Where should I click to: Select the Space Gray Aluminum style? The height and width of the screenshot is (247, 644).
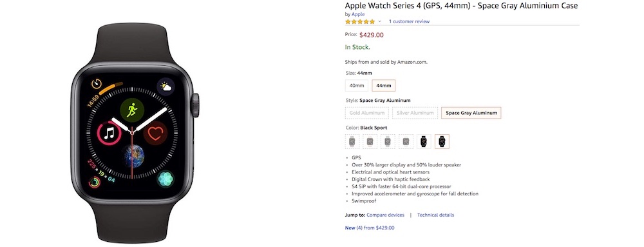(471, 113)
